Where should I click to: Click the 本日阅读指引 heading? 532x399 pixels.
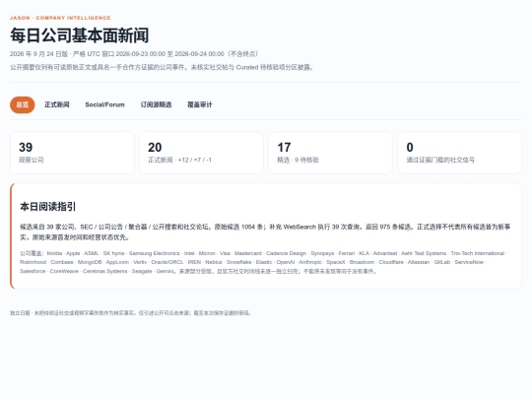tap(48, 207)
